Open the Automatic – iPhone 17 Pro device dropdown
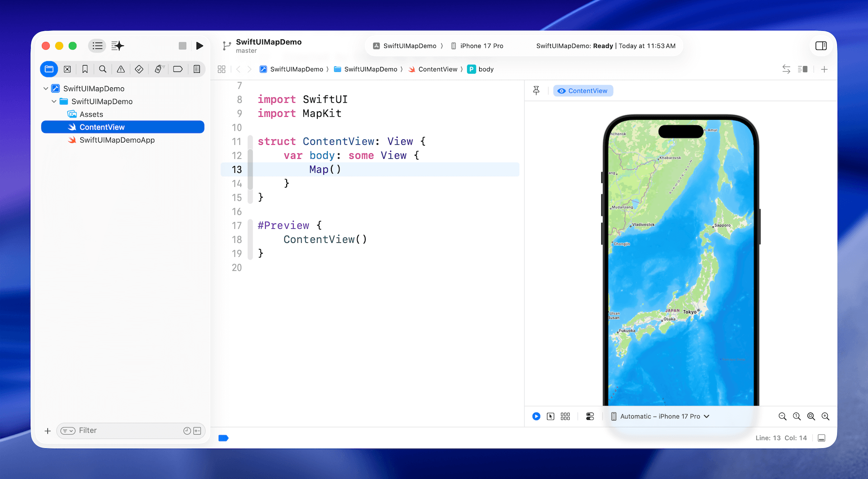The height and width of the screenshot is (479, 868). 660,416
